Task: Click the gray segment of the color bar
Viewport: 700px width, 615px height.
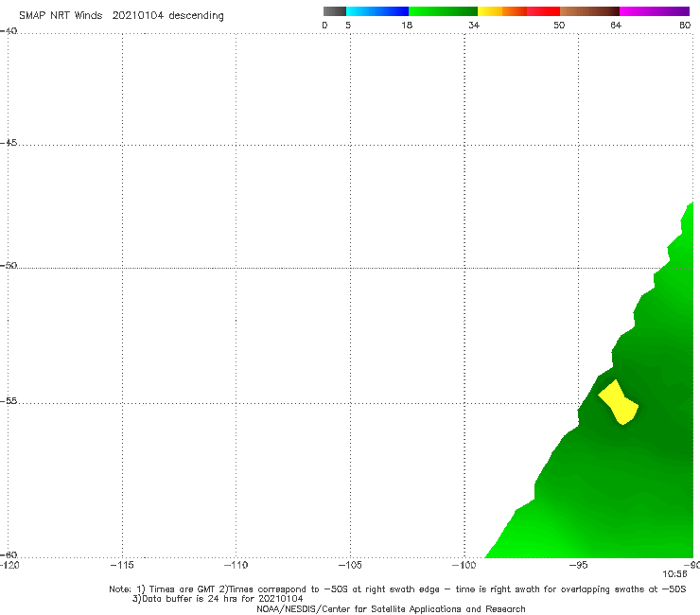Action: click(335, 11)
